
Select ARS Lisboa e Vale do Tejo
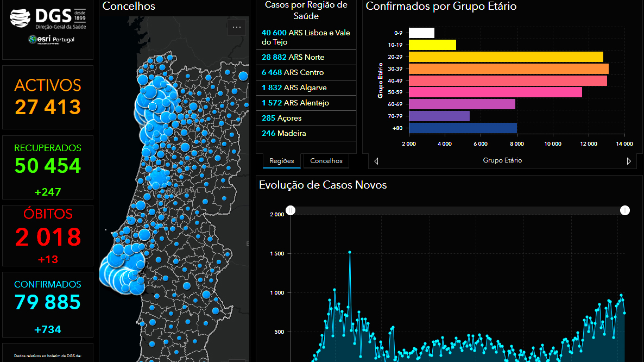click(306, 38)
